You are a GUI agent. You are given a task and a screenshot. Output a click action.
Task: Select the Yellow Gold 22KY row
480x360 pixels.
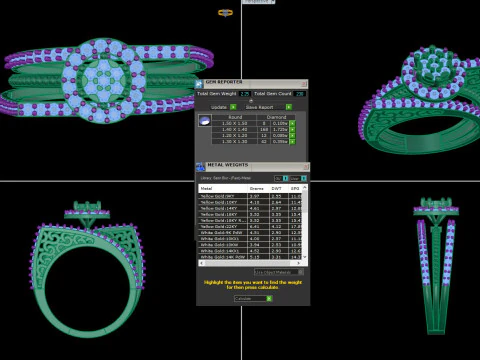(x=250, y=227)
